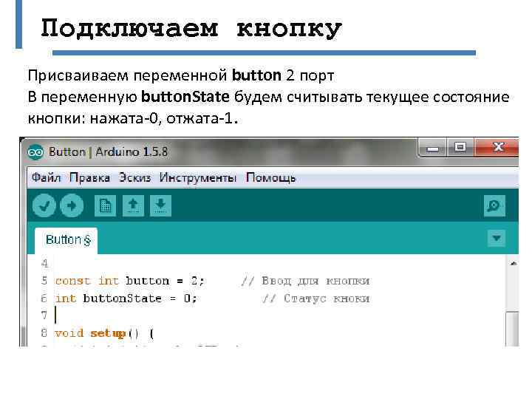
Task: Expand the tab options dropdown arrow
Action: coord(496,238)
